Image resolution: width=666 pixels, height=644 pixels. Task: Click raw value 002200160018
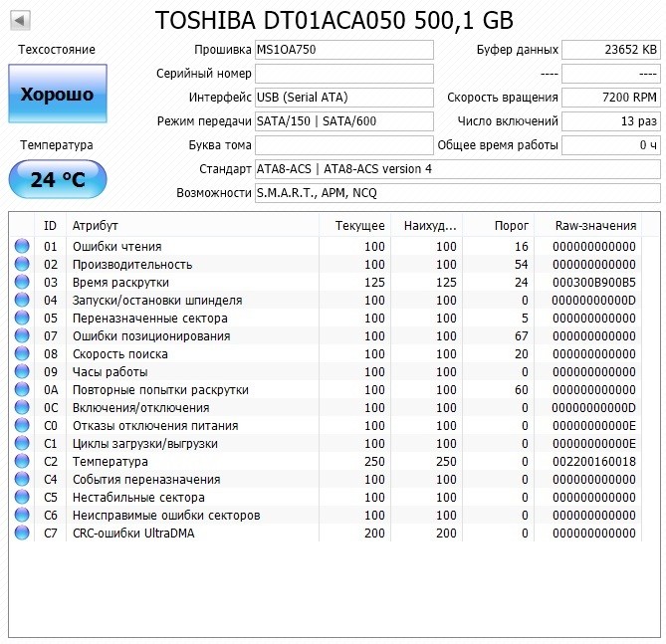593,461
